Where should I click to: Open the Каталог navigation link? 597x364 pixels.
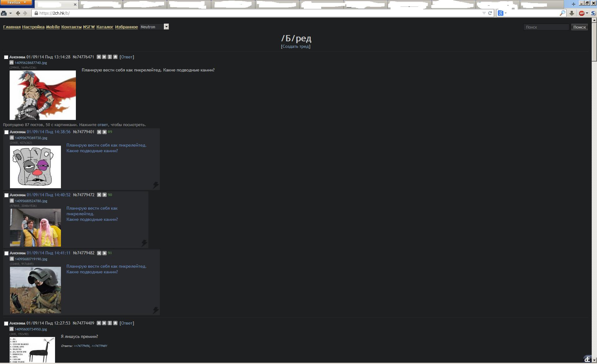(x=105, y=27)
